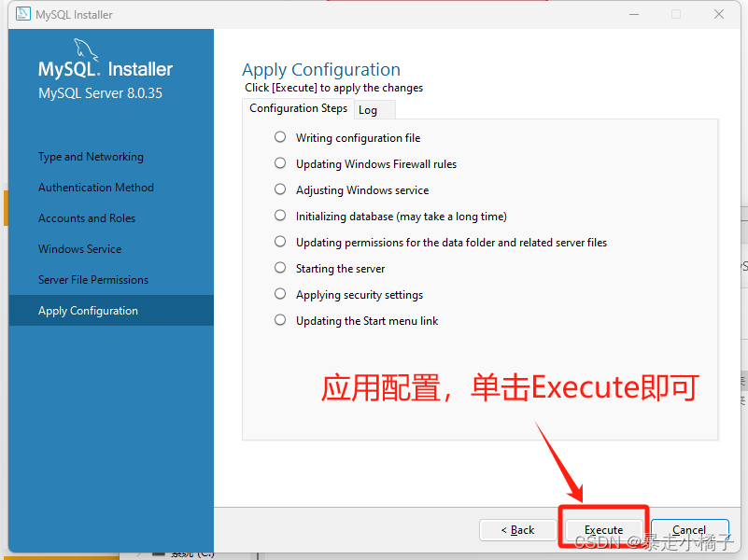The height and width of the screenshot is (560, 748).
Task: Click 'Writing configuration file' text
Action: [358, 138]
